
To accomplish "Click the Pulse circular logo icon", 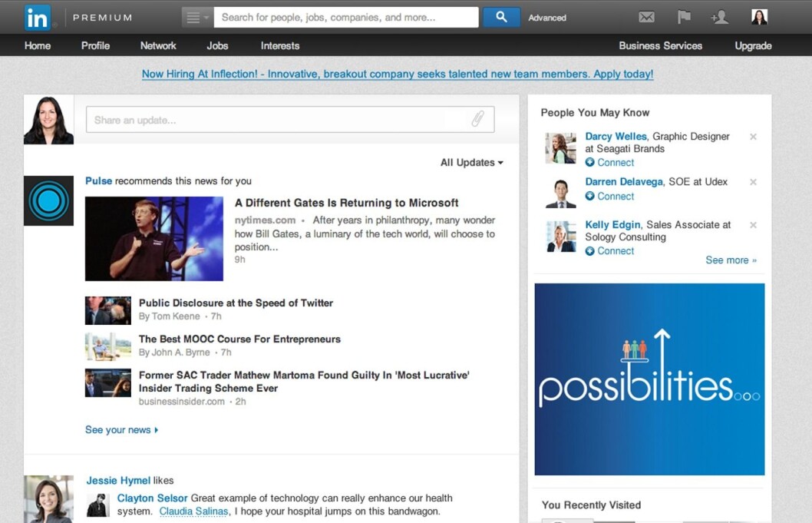I will (48, 200).
